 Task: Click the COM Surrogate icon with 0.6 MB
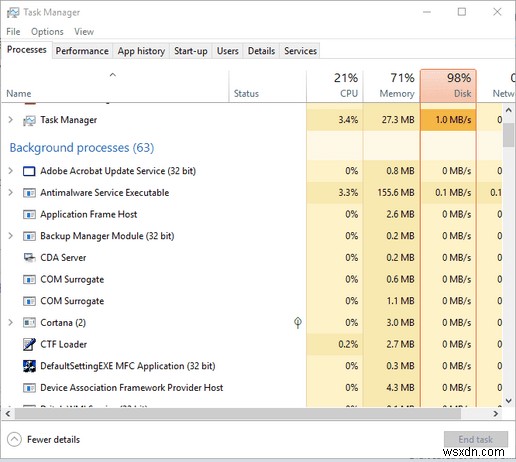[29, 279]
